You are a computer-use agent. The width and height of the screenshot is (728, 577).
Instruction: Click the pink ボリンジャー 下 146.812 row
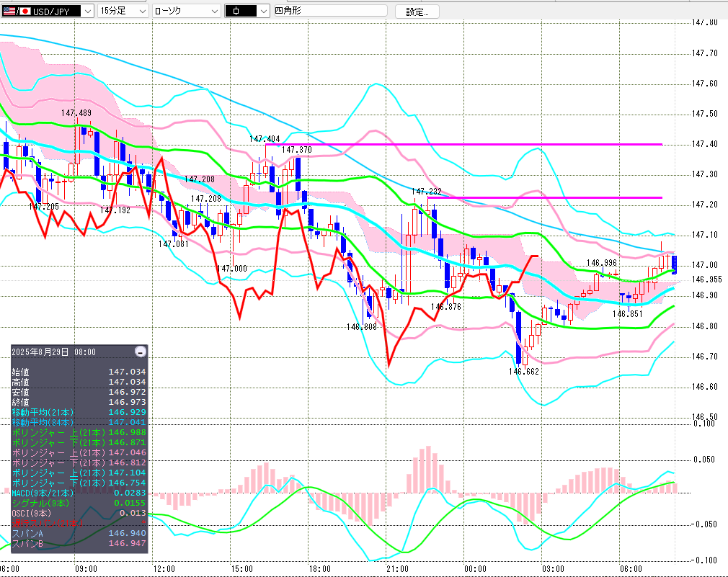click(79, 463)
